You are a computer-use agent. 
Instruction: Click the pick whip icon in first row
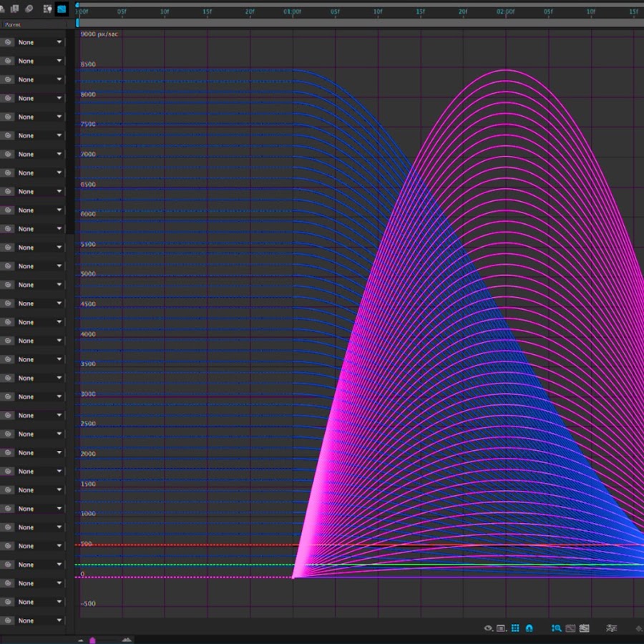[x=8, y=42]
